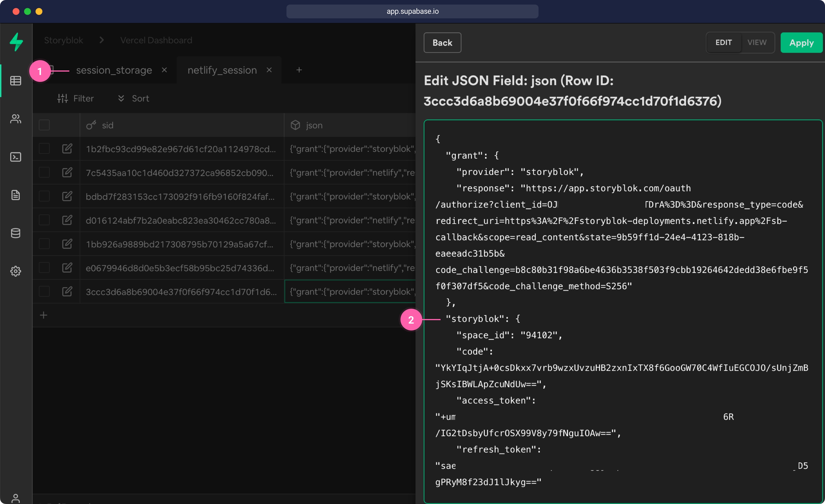
Task: Open the Table editor sidebar icon
Action: click(16, 81)
